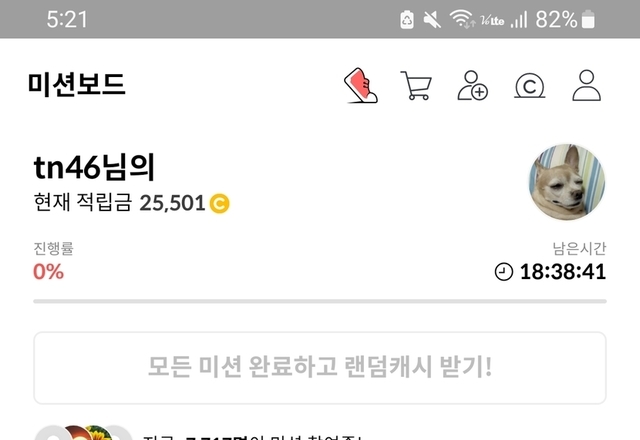Tap the gray mission progress bar
This screenshot has width=640, height=440.
(x=320, y=301)
